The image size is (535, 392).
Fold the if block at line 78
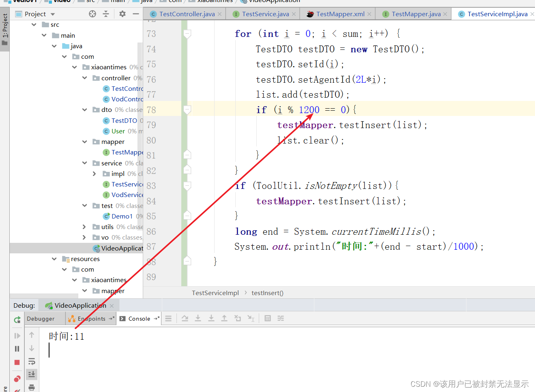(187, 109)
